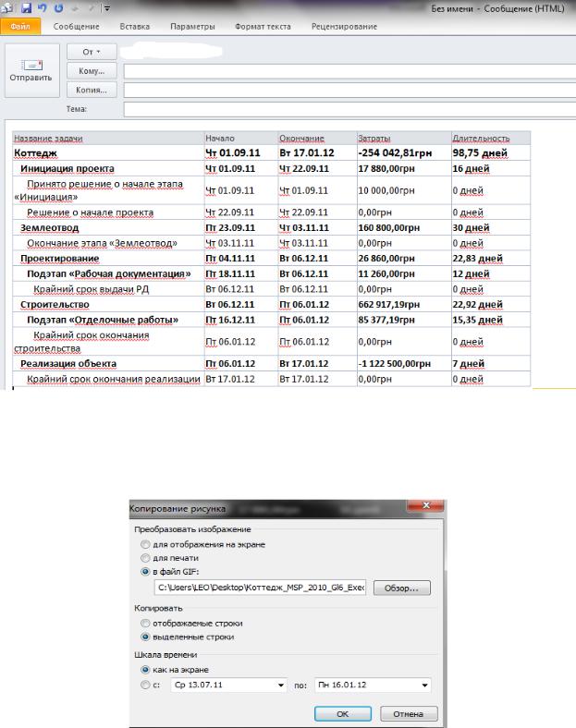Select 'отображаемые строки' radio option
This screenshot has width=576, height=728.
[145, 623]
